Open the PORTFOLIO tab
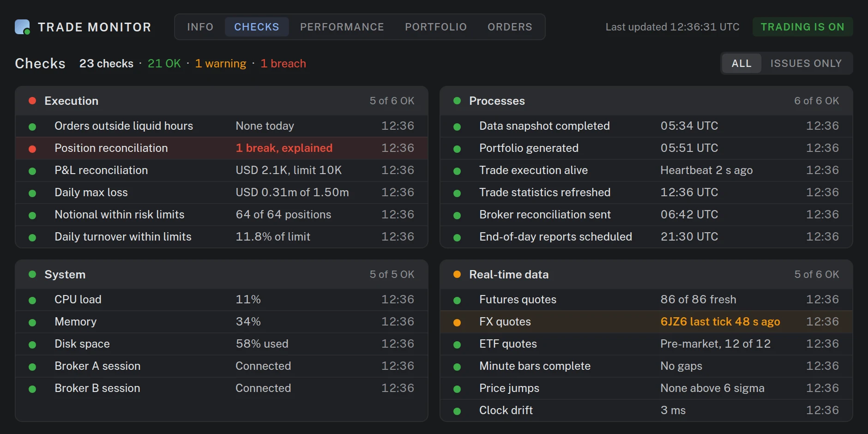This screenshot has height=434, width=868. (x=436, y=27)
